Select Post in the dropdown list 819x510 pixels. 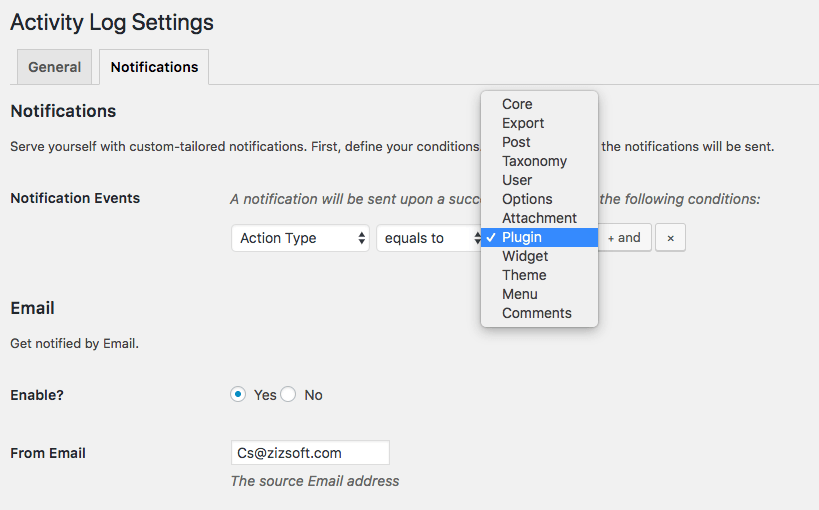[516, 142]
